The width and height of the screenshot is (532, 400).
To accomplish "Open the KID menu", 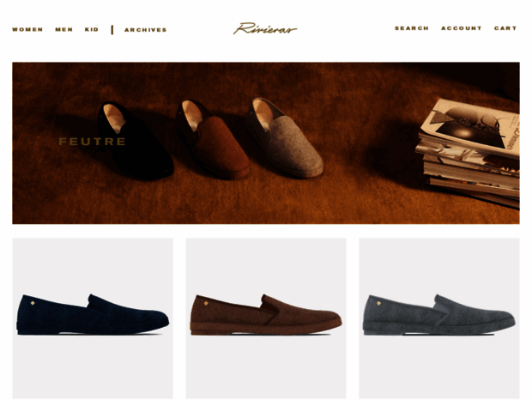I will (x=92, y=29).
